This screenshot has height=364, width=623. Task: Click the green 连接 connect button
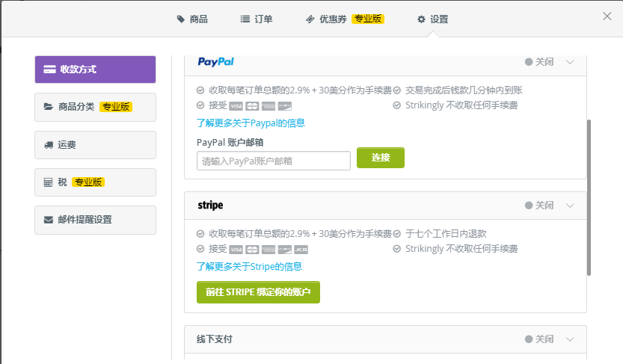point(381,158)
